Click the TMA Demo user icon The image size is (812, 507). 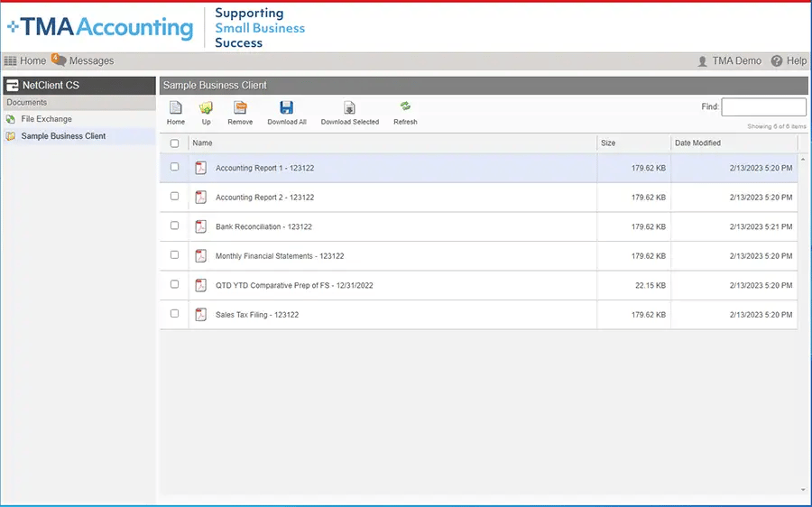point(702,61)
